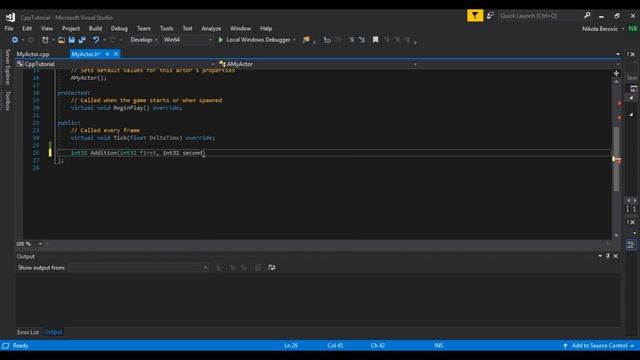The height and width of the screenshot is (360, 640).
Task: Close the MyActor.h tab
Action: pos(116,54)
